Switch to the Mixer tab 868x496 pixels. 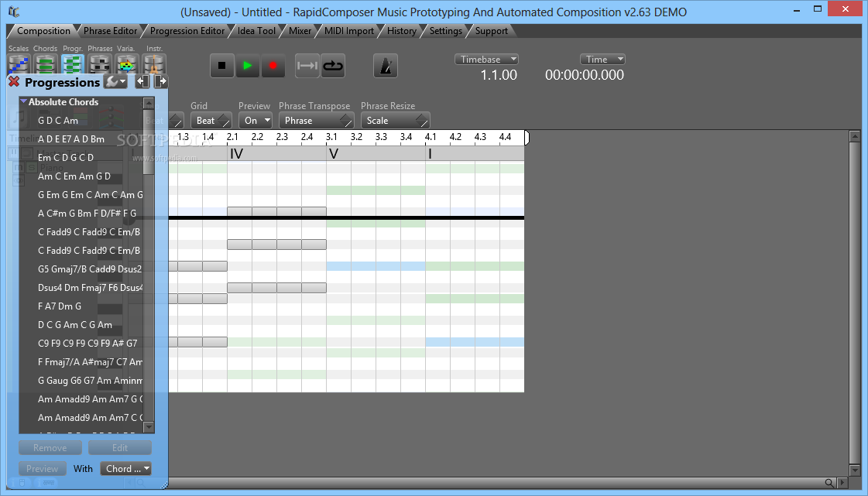click(300, 31)
